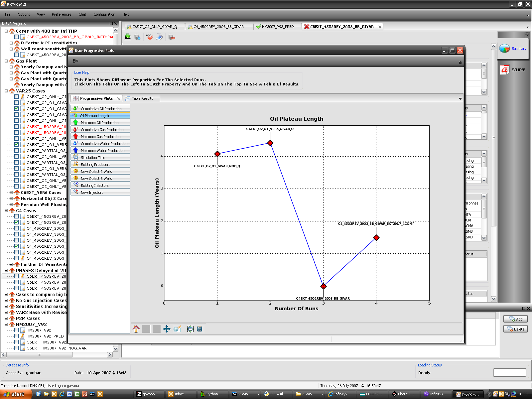532x399 pixels.
Task: Switch to the Table Results tab
Action: 142,98
